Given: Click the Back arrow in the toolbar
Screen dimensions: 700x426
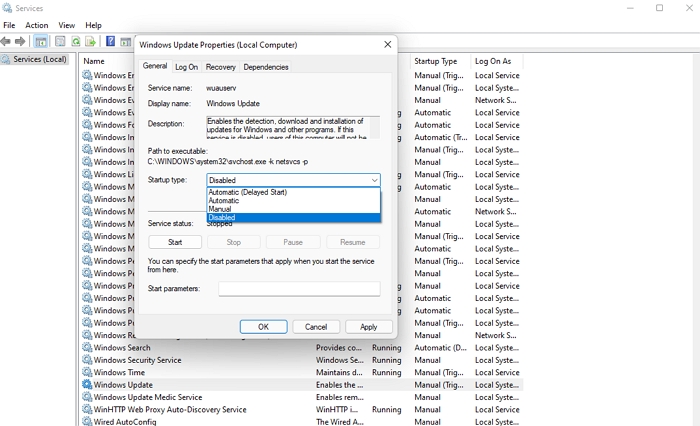Looking at the screenshot, I should 6,42.
